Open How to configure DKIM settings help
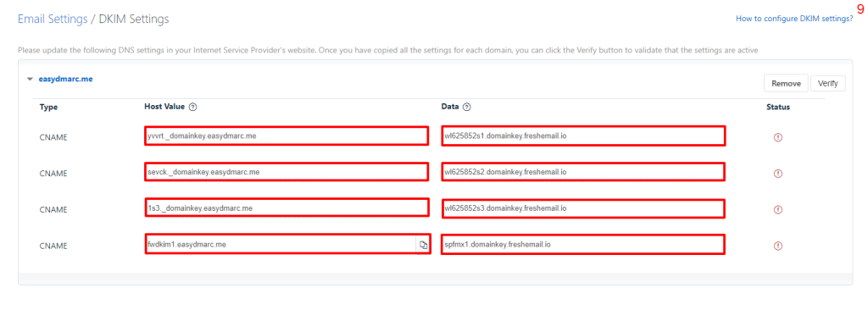 click(x=794, y=19)
